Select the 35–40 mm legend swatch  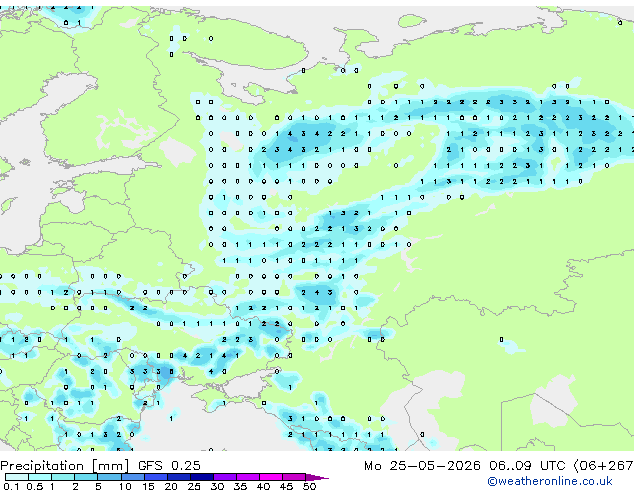point(247,477)
